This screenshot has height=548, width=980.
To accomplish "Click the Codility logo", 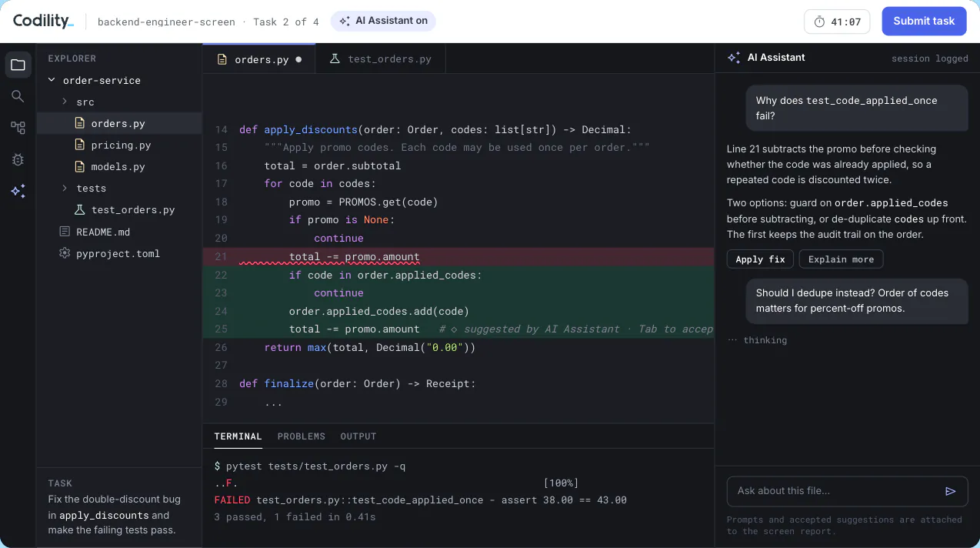I will pos(43,21).
